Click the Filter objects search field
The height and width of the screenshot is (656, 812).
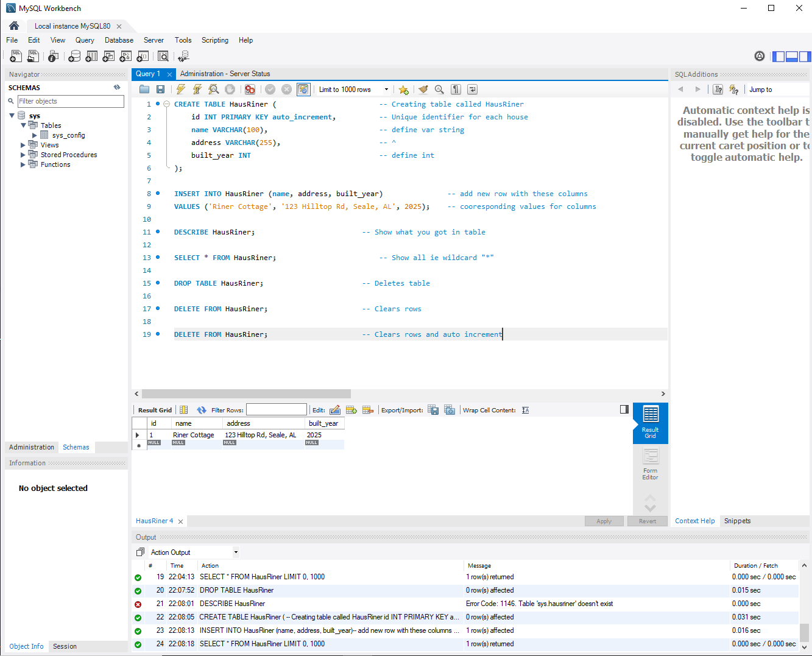pos(71,101)
